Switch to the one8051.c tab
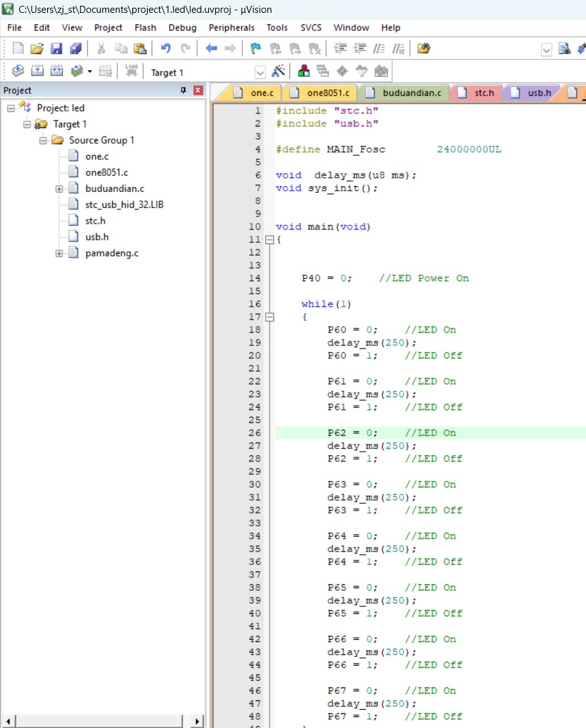The image size is (586, 728). tap(328, 93)
